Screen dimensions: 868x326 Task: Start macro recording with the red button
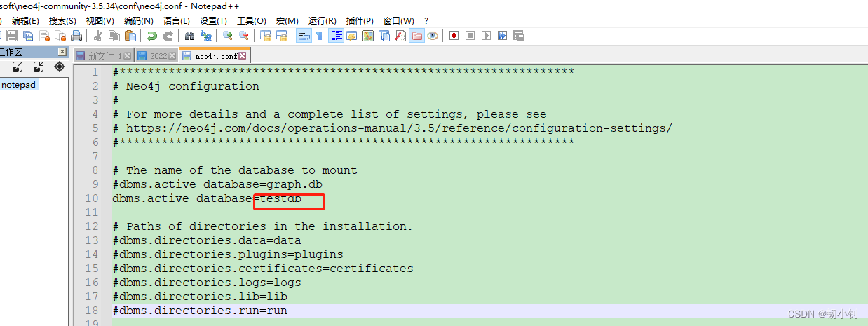[x=454, y=35]
